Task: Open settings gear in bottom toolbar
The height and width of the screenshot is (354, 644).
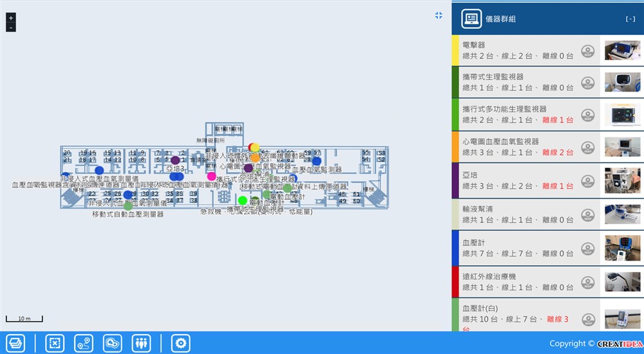Action: 180,343
